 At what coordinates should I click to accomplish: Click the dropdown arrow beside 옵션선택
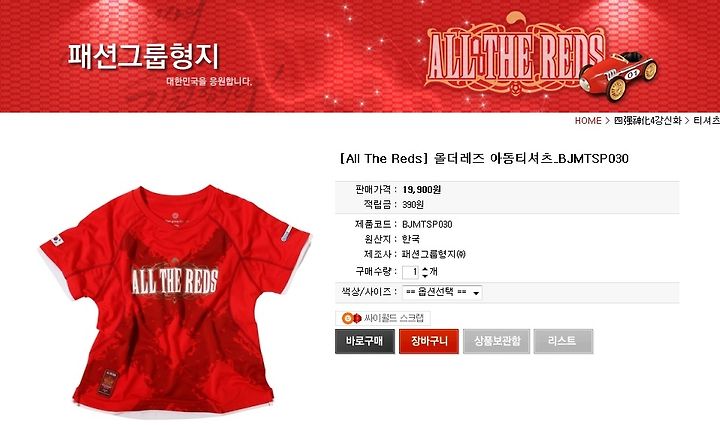click(x=476, y=293)
